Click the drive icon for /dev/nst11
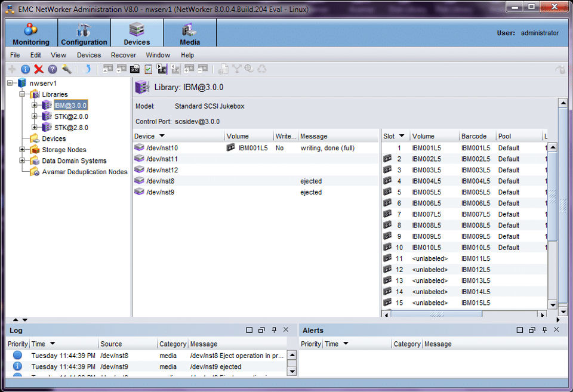 point(139,159)
